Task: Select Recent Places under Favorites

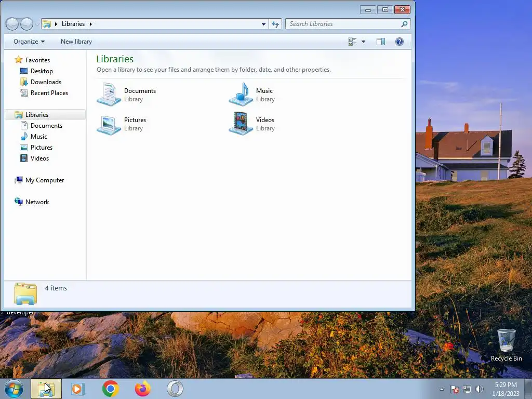Action: click(44, 92)
